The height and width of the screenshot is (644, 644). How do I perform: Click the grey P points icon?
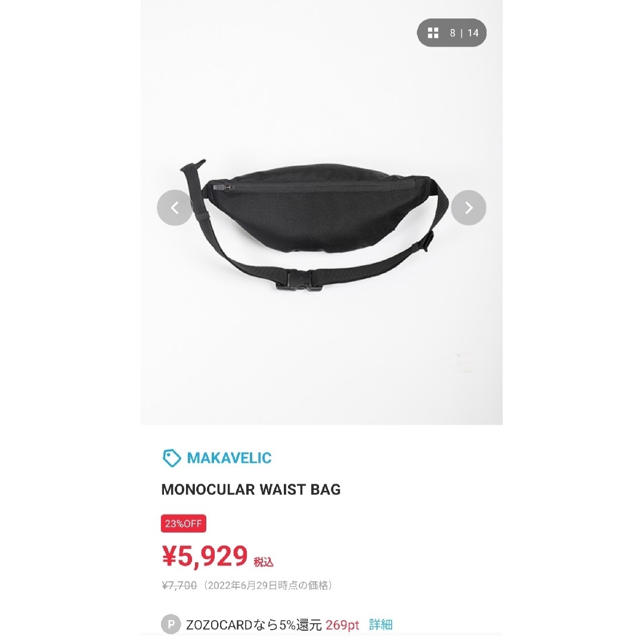[x=171, y=625]
